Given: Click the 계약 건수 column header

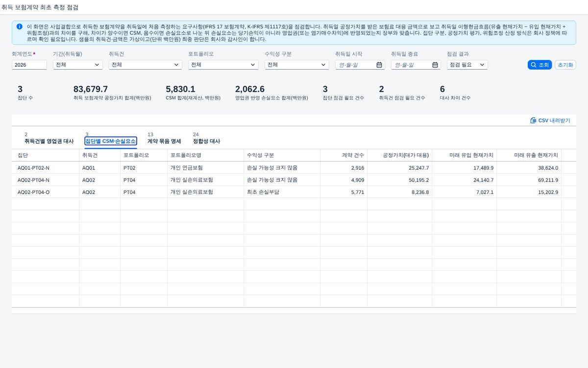Looking at the screenshot, I should click(344, 155).
